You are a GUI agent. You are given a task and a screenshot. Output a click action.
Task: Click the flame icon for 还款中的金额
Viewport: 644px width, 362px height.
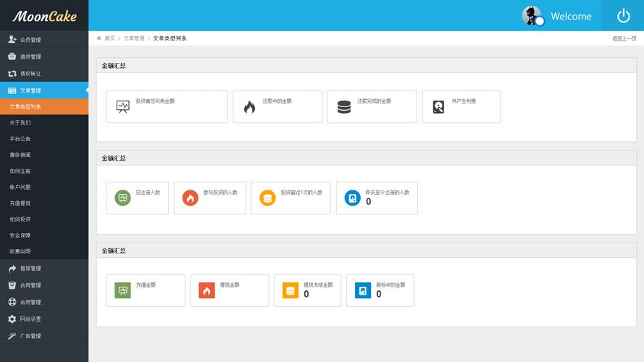[x=249, y=107]
